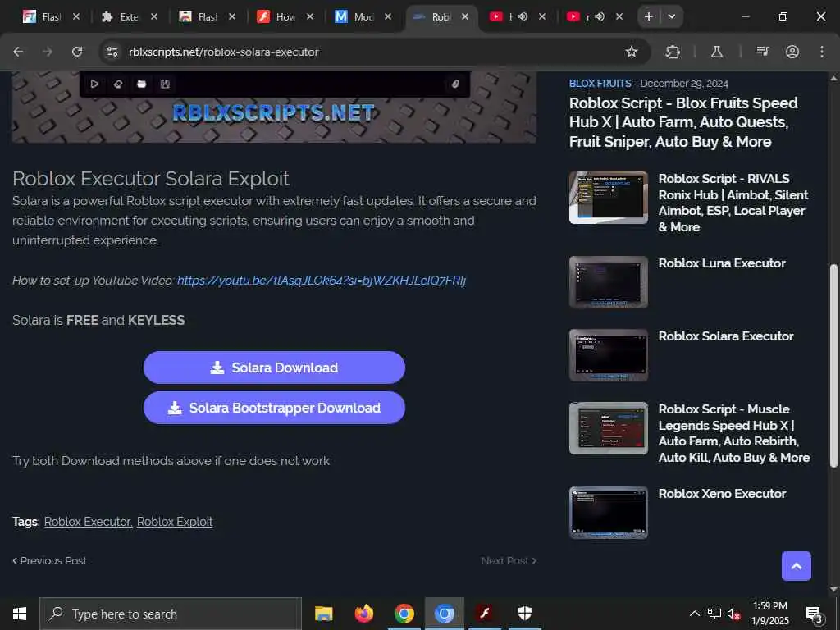Viewport: 840px width, 630px height.
Task: Click the RIVALS Ronix Hub thumbnail
Action: [609, 198]
